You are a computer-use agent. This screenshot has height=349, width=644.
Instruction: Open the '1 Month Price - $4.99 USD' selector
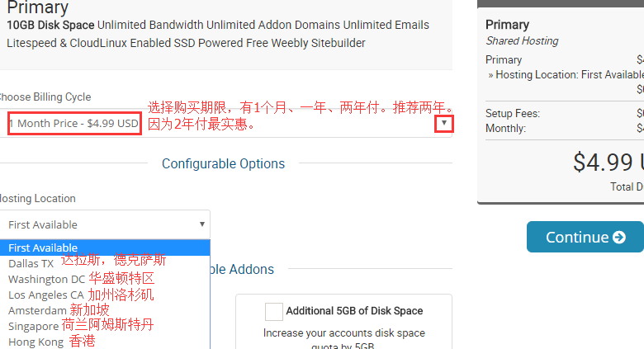click(73, 124)
